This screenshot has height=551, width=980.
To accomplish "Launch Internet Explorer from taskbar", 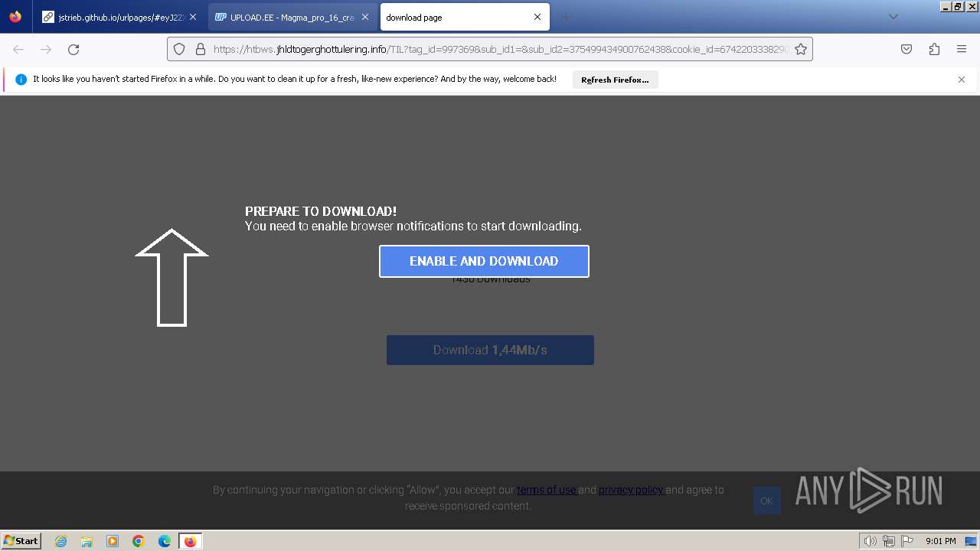I will (x=60, y=541).
